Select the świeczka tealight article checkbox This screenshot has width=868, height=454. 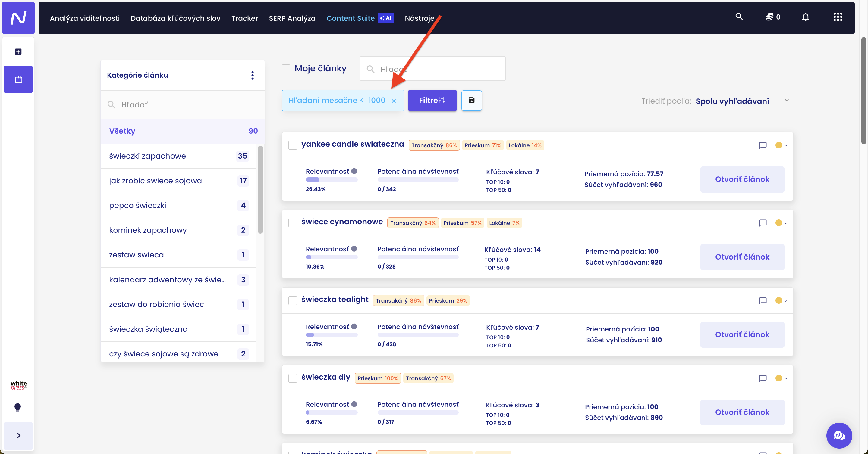(292, 300)
